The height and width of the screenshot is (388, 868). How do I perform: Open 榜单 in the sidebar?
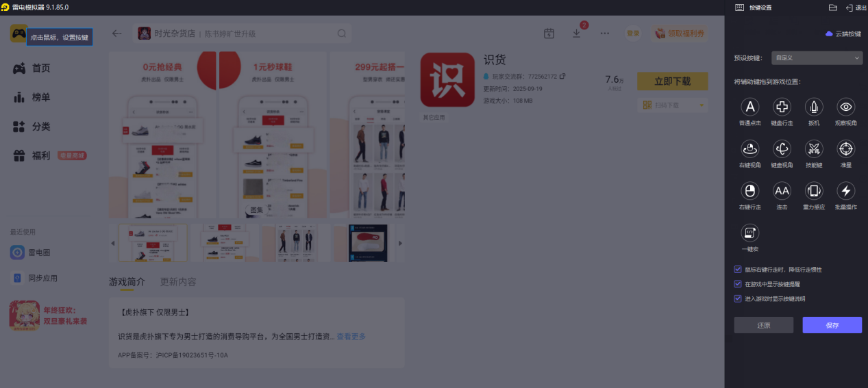tap(32, 97)
